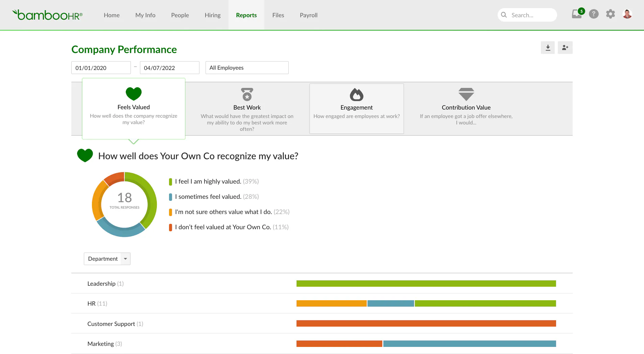Open the All Employees filter dropdown
Screen dimensions: 644x354
(247, 68)
